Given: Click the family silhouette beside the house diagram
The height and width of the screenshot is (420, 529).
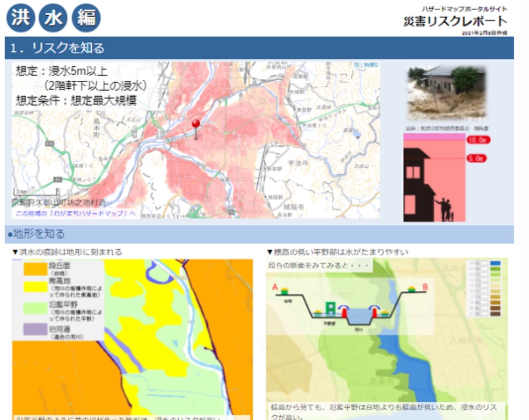Looking at the screenshot, I should (446, 209).
